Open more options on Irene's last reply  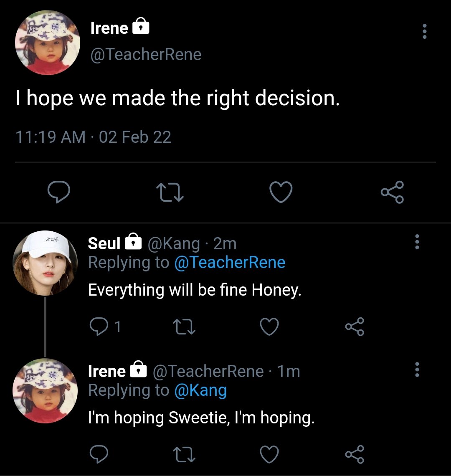pyautogui.click(x=416, y=370)
